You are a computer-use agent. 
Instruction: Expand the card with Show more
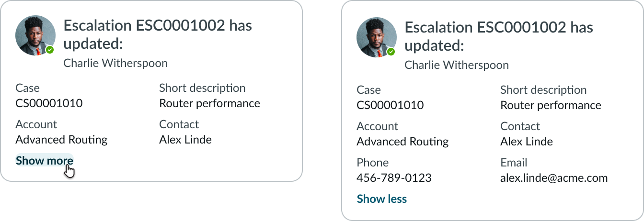(x=44, y=161)
